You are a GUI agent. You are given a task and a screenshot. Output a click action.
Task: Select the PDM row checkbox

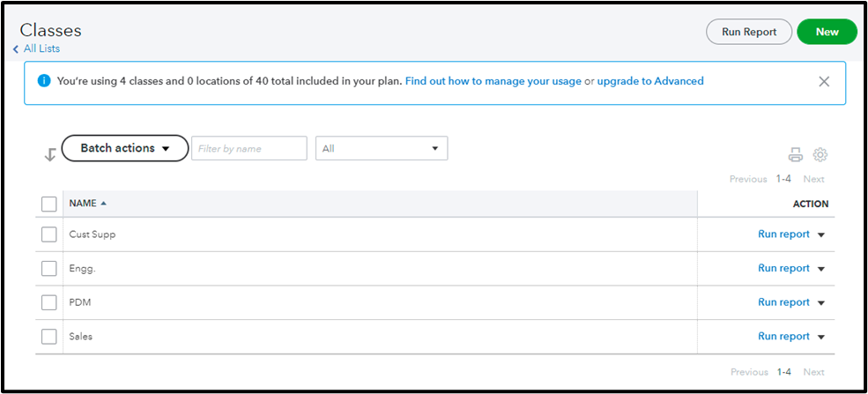click(49, 302)
